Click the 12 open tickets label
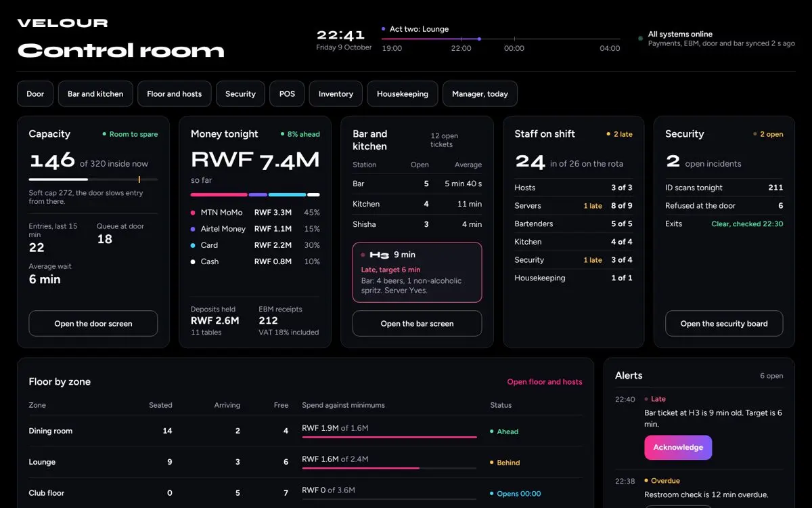Screen dimensions: 812x508 (445, 140)
